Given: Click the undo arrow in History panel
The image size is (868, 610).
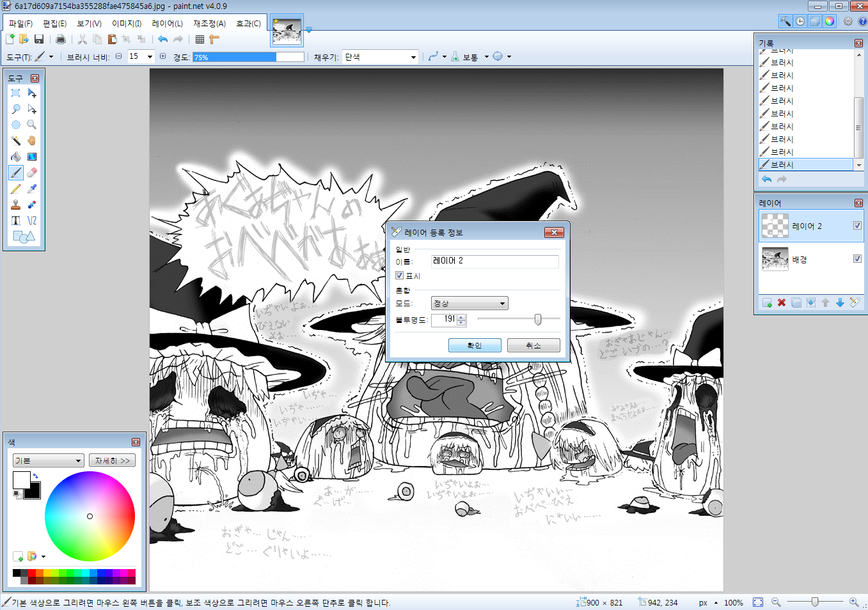Looking at the screenshot, I should coord(766,180).
